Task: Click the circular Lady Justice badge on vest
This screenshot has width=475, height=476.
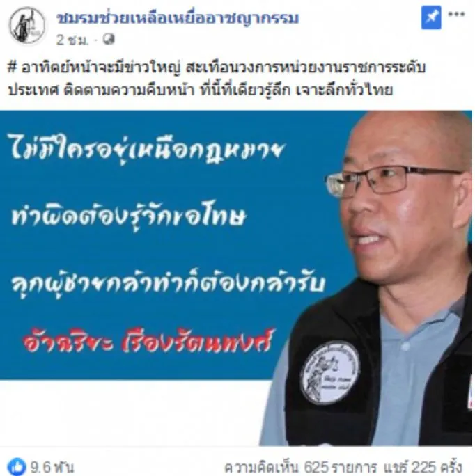Action: (329, 373)
